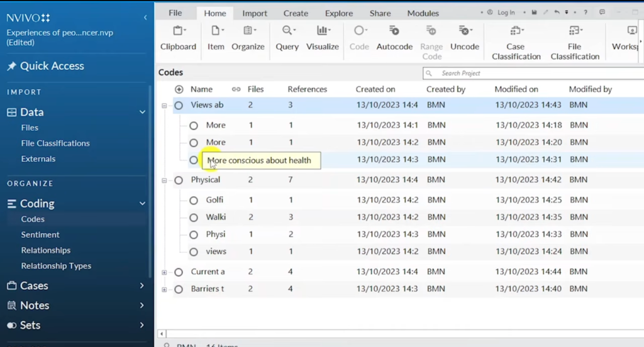The image size is (644, 347).
Task: Run Autocode from the ribbon
Action: tap(394, 38)
